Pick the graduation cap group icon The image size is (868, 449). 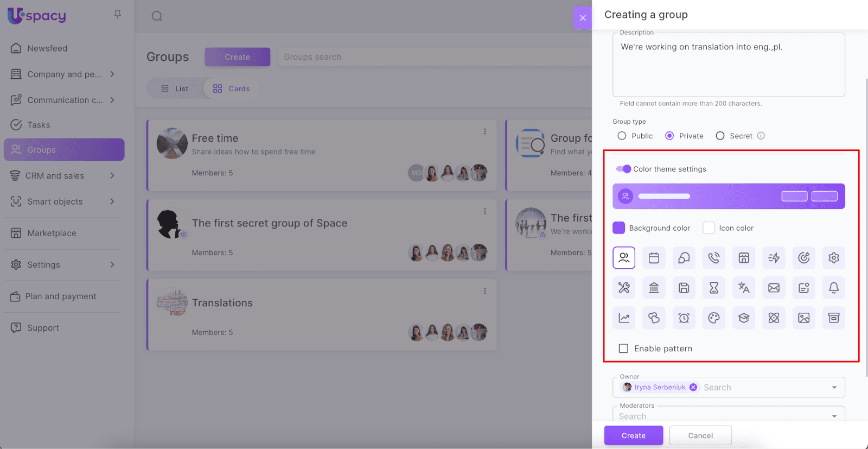pos(744,318)
